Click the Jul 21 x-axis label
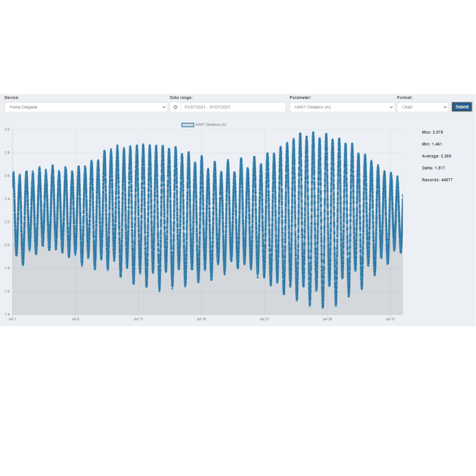 coord(264,319)
